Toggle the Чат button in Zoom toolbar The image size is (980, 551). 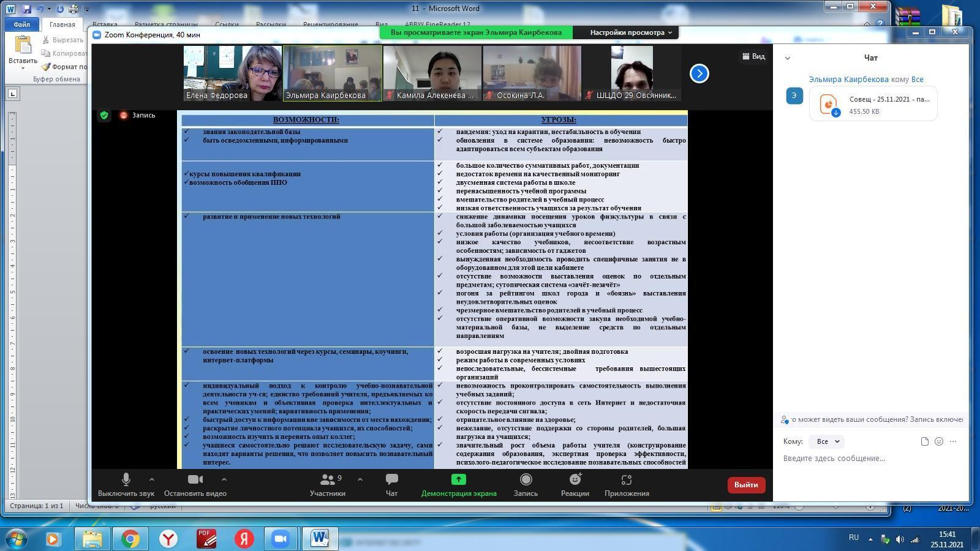pos(392,485)
